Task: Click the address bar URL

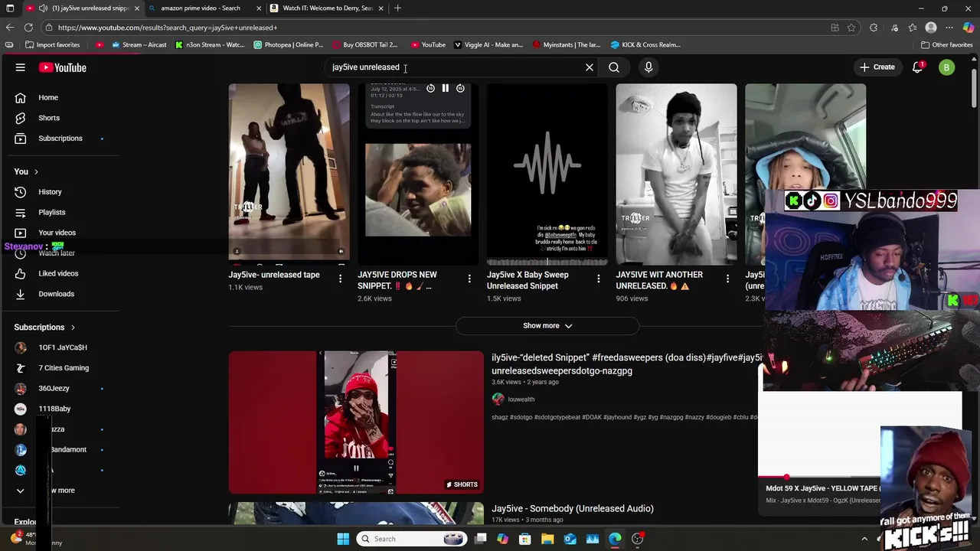Action: [168, 28]
